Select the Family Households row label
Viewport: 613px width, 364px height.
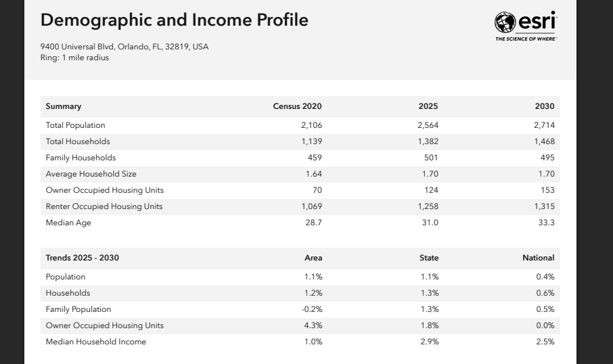coord(81,158)
